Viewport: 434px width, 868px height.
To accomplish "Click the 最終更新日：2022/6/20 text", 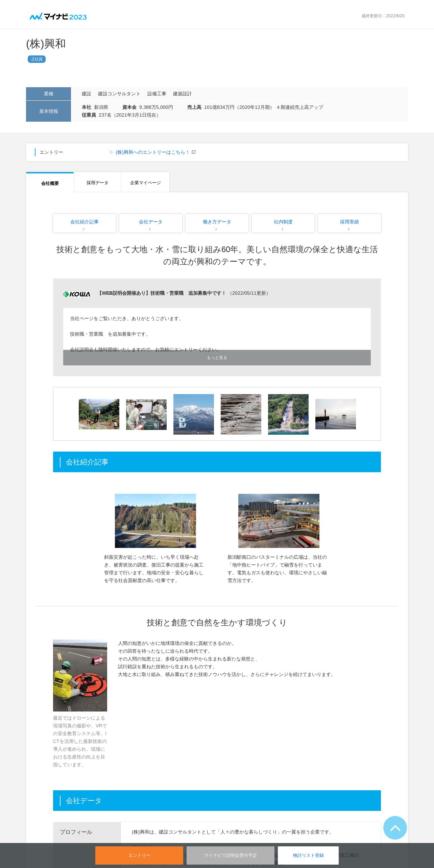I will point(383,16).
